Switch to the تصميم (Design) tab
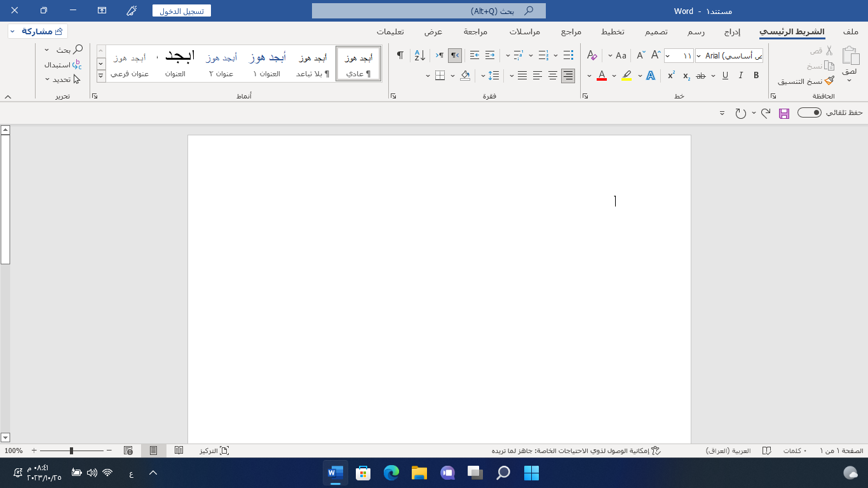This screenshot has height=488, width=868. 656,32
